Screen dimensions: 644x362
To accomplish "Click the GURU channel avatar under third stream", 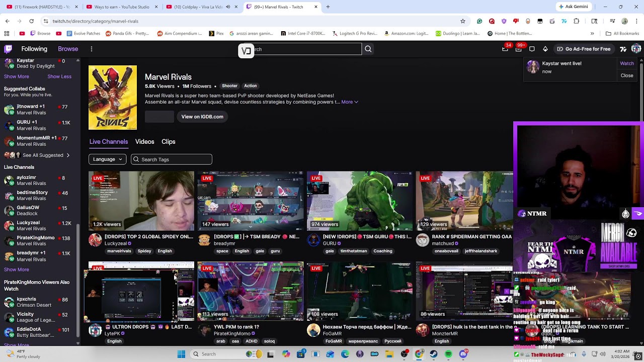I will point(313,240).
